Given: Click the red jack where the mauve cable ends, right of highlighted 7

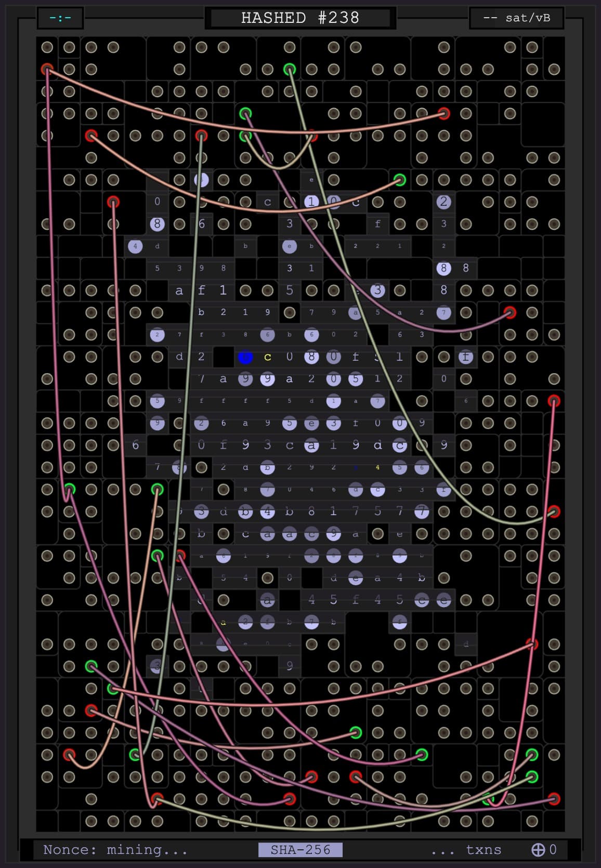Looking at the screenshot, I should (x=510, y=312).
